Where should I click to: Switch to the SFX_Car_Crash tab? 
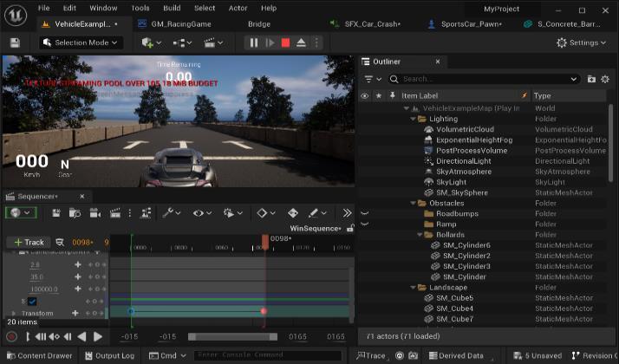[x=366, y=24]
